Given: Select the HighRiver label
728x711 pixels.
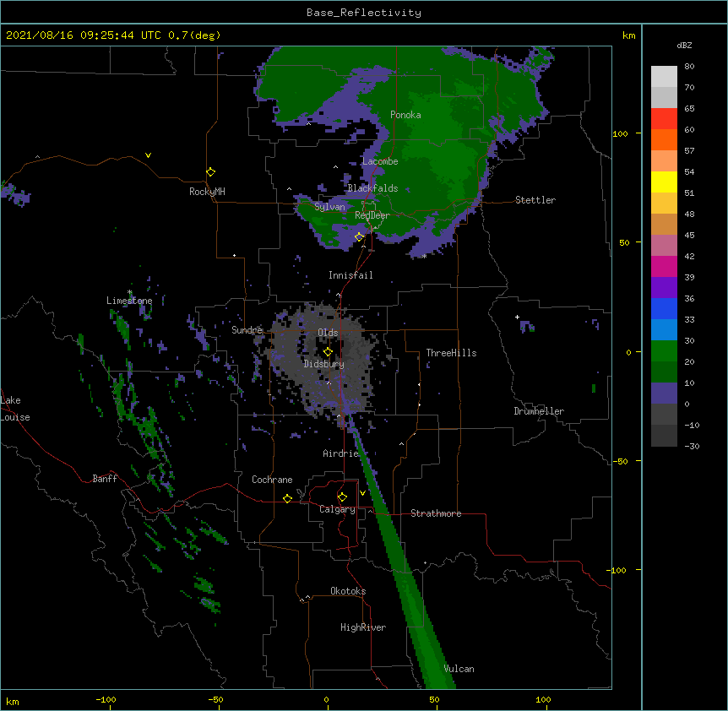Looking at the screenshot, I should (363, 627).
